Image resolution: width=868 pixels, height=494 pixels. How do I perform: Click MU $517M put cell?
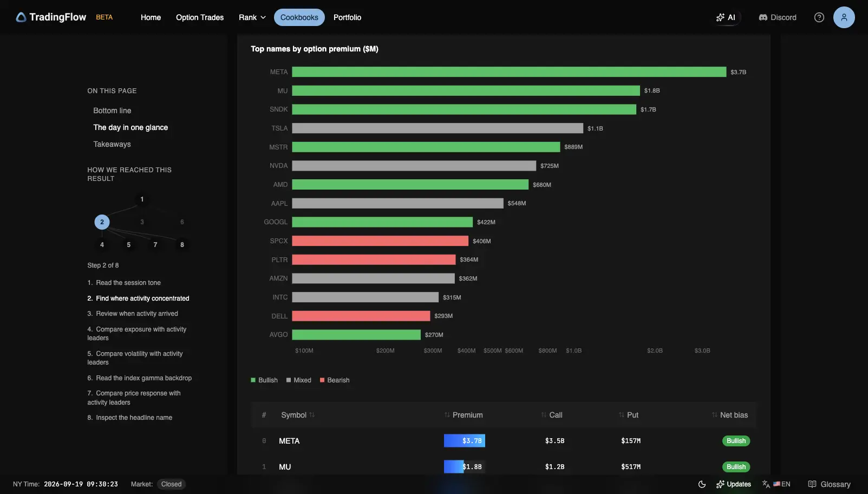pos(631,467)
